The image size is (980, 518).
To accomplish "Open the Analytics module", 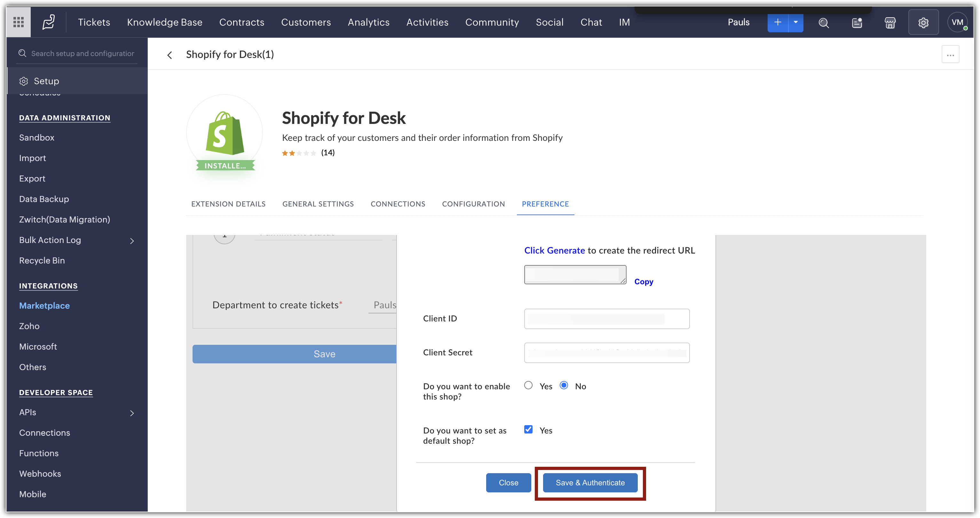I will (368, 22).
